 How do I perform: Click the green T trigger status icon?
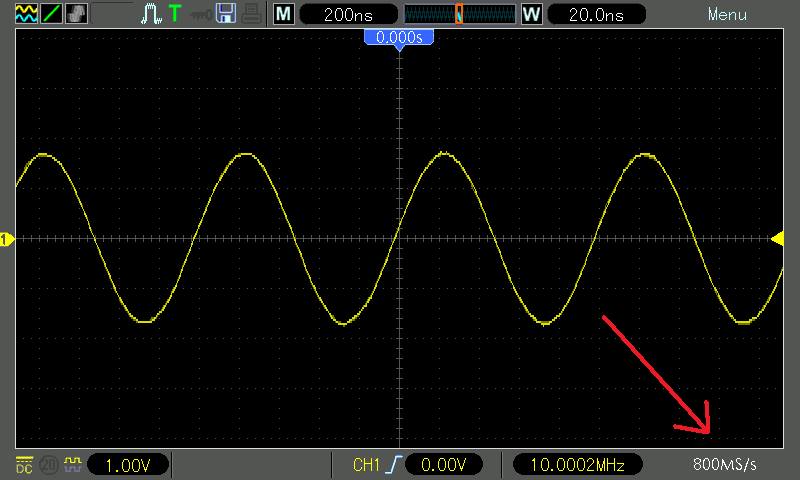click(175, 13)
